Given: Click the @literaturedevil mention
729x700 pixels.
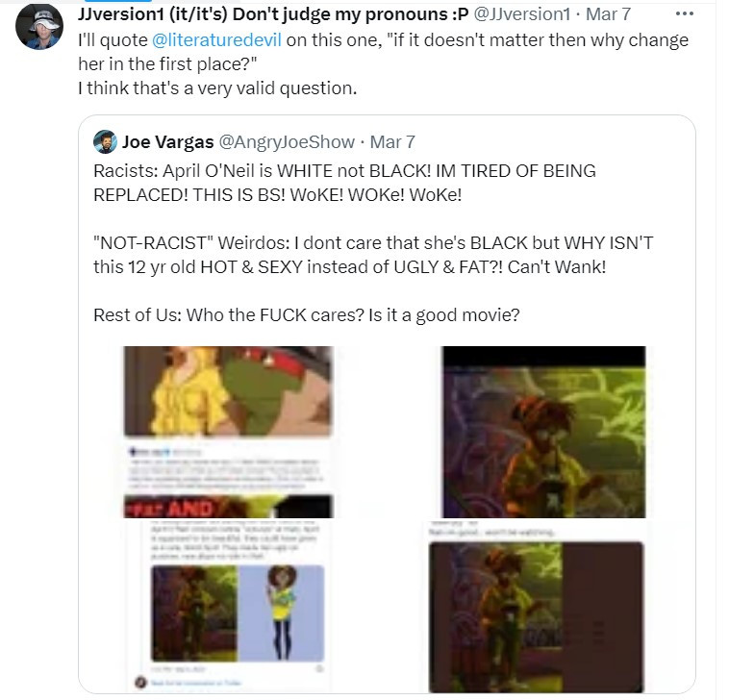Looking at the screenshot, I should click(x=216, y=40).
